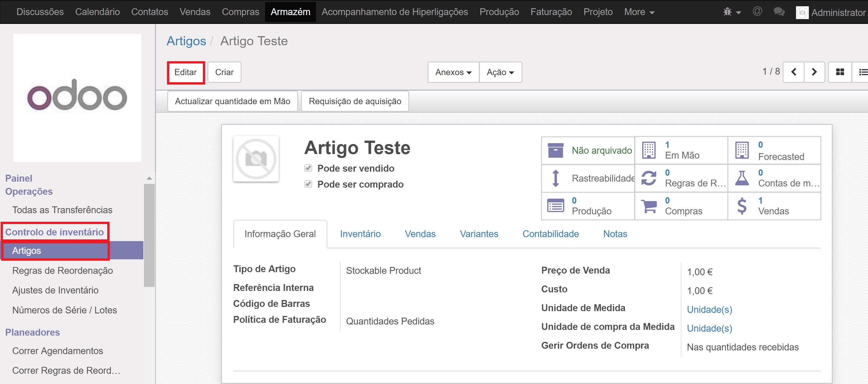Toggle Pode ser vendido checkbox
Screen dimensions: 868x384
tap(308, 168)
